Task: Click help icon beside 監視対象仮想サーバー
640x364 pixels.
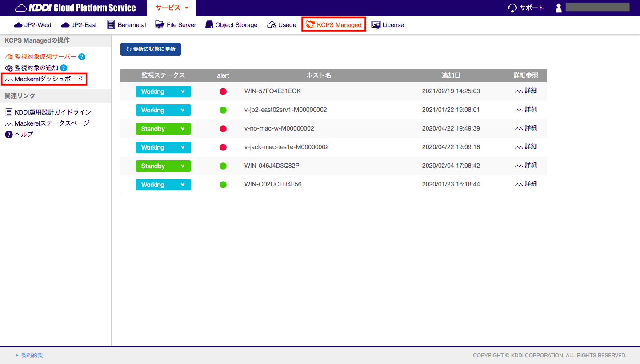Action: tap(82, 57)
